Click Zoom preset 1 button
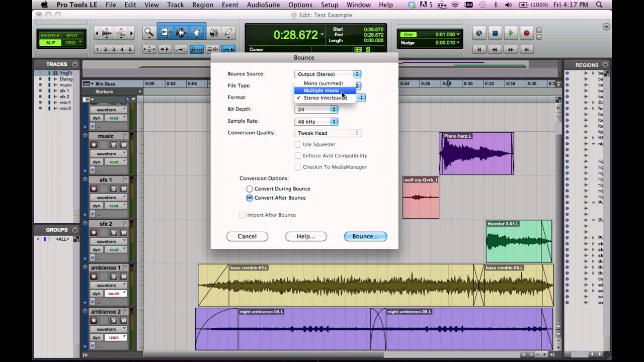644x362 pixels. [98, 49]
